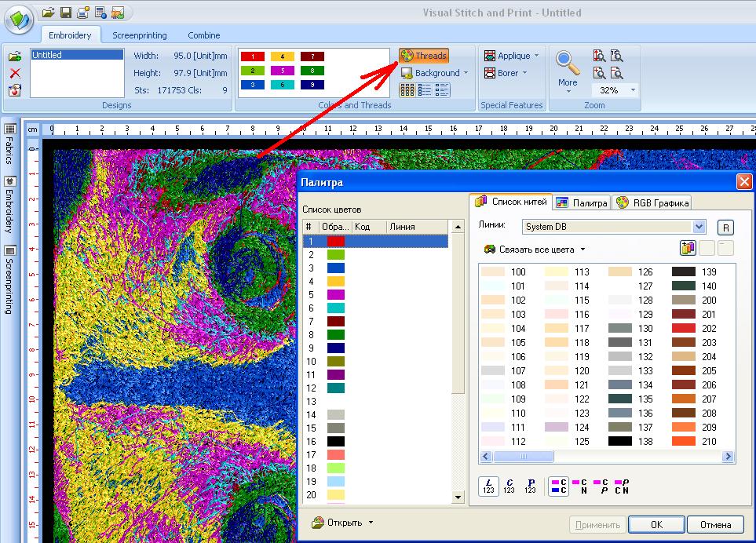
Task: Click the red X delete design icon
Action: pos(14,73)
